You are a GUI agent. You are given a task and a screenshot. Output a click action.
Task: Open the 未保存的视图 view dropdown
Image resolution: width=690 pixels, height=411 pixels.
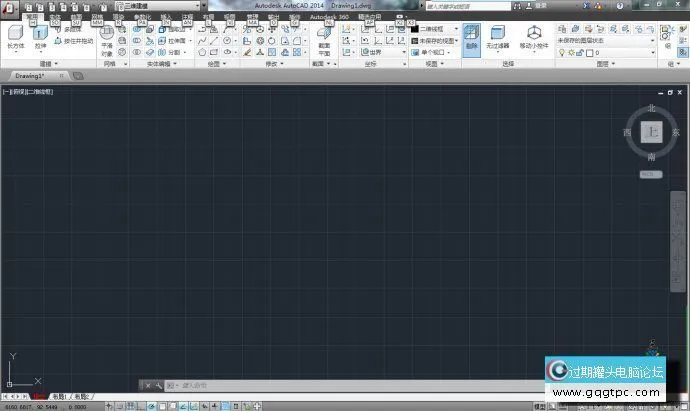(x=435, y=41)
